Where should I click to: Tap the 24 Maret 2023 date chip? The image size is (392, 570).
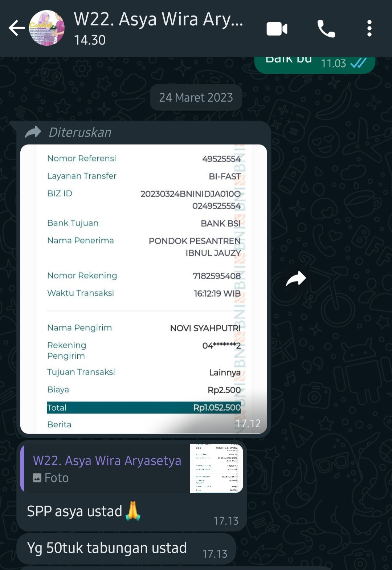pyautogui.click(x=196, y=97)
